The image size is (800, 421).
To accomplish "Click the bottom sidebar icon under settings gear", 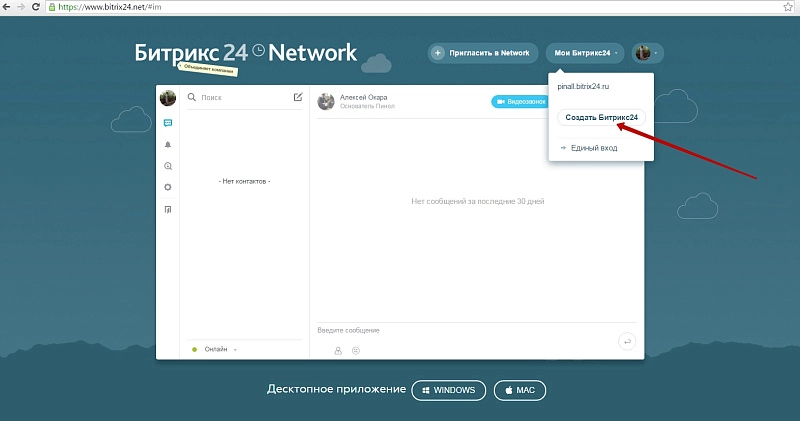I will 168,209.
